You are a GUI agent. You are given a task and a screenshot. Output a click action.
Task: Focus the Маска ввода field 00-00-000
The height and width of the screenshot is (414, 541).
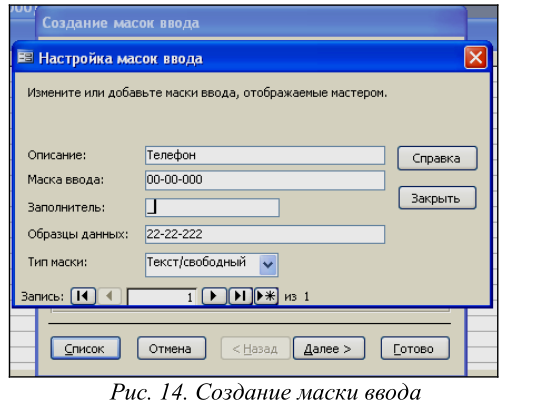(265, 180)
